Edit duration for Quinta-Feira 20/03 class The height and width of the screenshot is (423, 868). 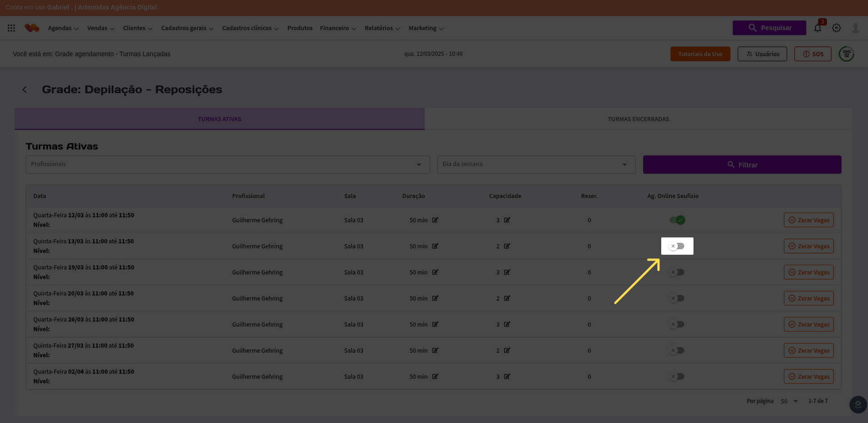point(435,298)
